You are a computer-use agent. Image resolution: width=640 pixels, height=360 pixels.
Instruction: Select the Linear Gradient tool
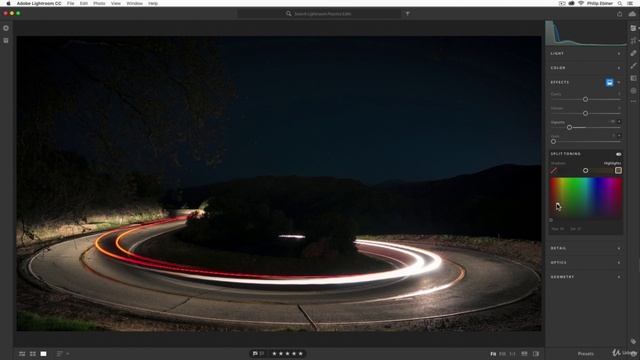pyautogui.click(x=633, y=78)
